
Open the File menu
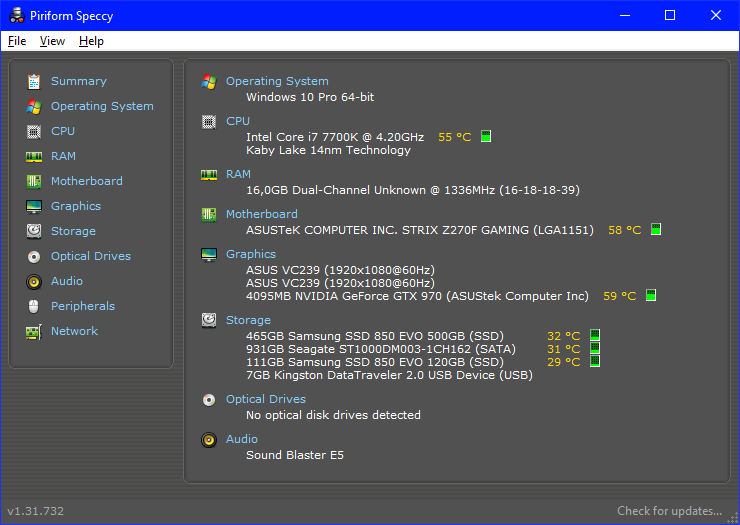coord(17,41)
